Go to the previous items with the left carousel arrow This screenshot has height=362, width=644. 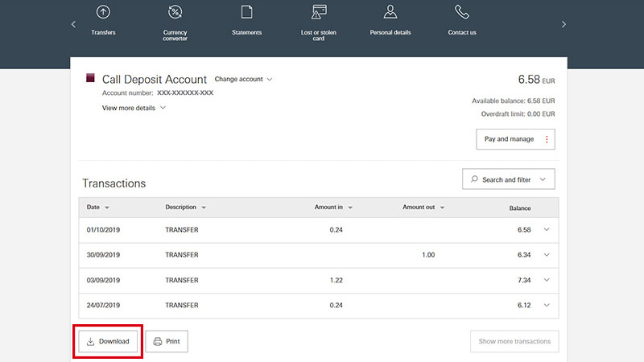(73, 24)
